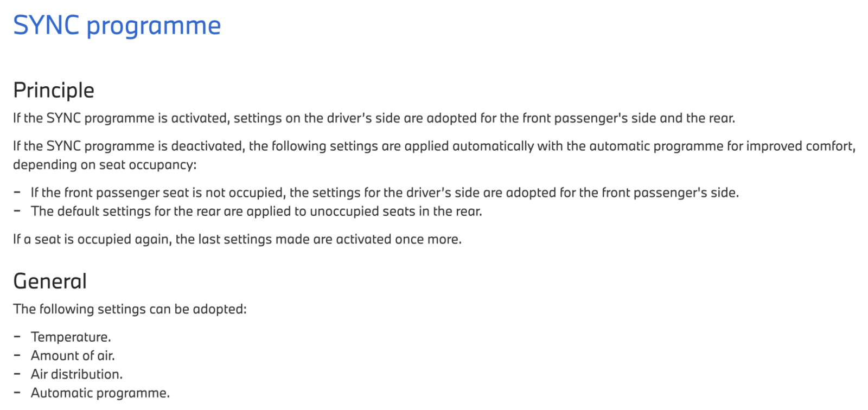Click the dash before 'If the front passenger seat'
The image size is (868, 410).
pos(17,193)
